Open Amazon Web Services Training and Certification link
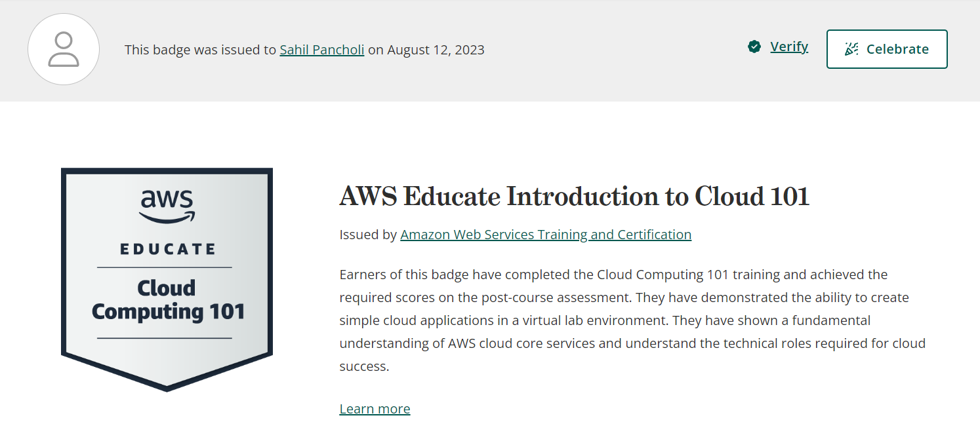The image size is (980, 422). tap(546, 235)
